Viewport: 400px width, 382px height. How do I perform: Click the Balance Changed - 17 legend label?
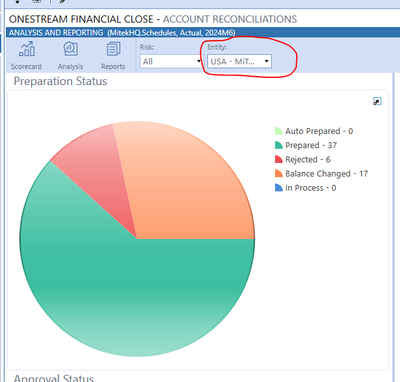coord(326,174)
